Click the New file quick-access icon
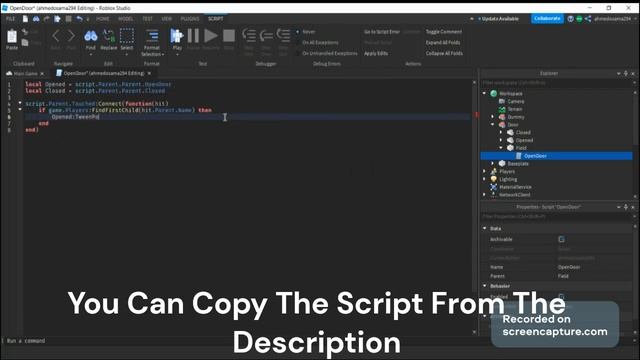The height and width of the screenshot is (360, 640). 25,19
